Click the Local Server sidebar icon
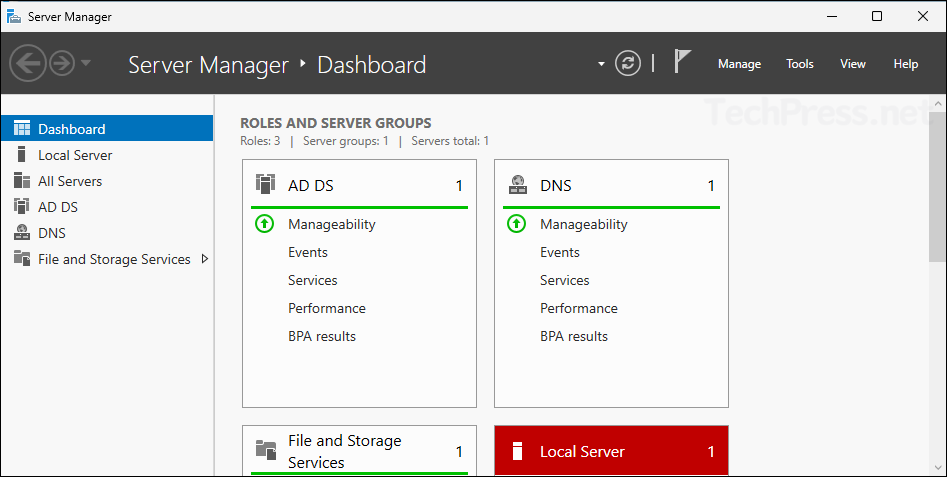 (x=22, y=155)
